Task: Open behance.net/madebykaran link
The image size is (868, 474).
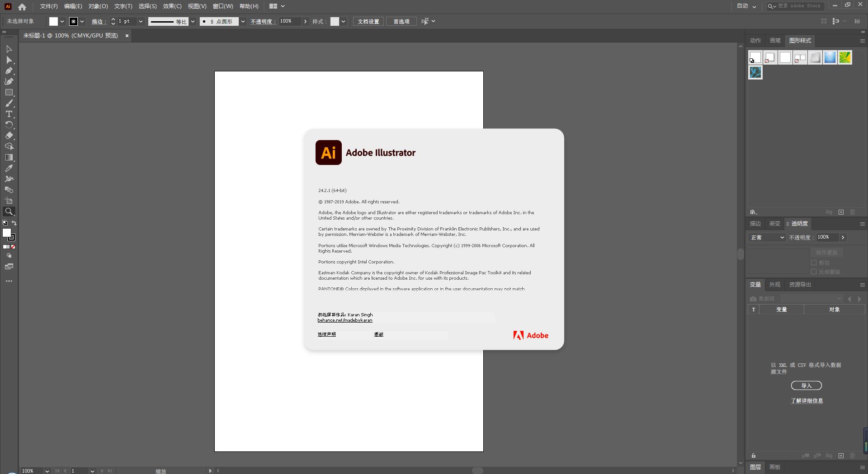Action: 345,320
